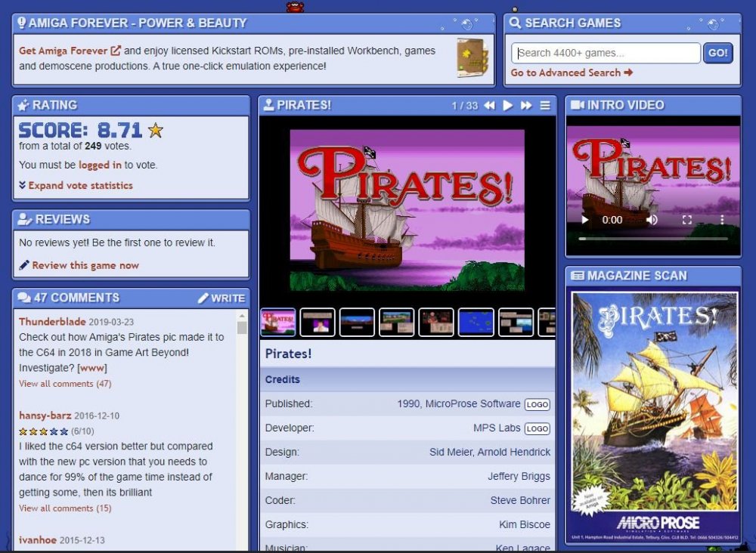Image resolution: width=756 pixels, height=553 pixels.
Task: Go to previous screenshot with rewind icon
Action: click(x=489, y=106)
